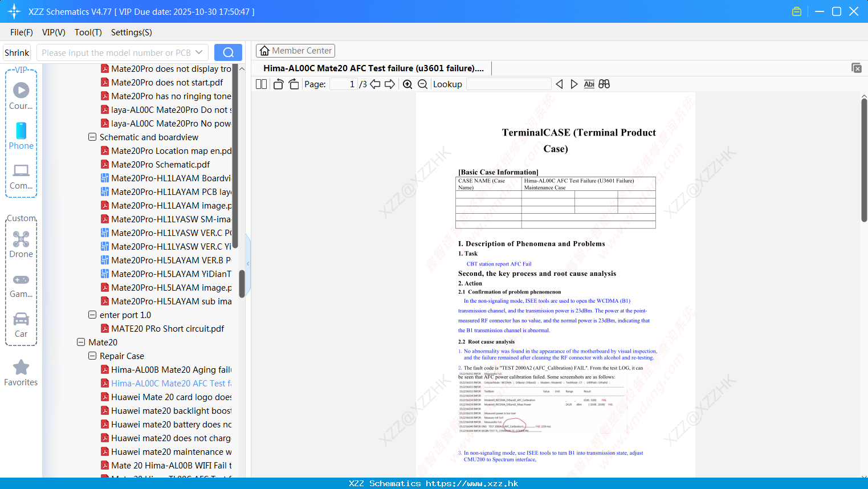Open Mate20Pro-HL1LYASW VER.C PCB file
Viewport: 868px width, 489px height.
click(166, 233)
